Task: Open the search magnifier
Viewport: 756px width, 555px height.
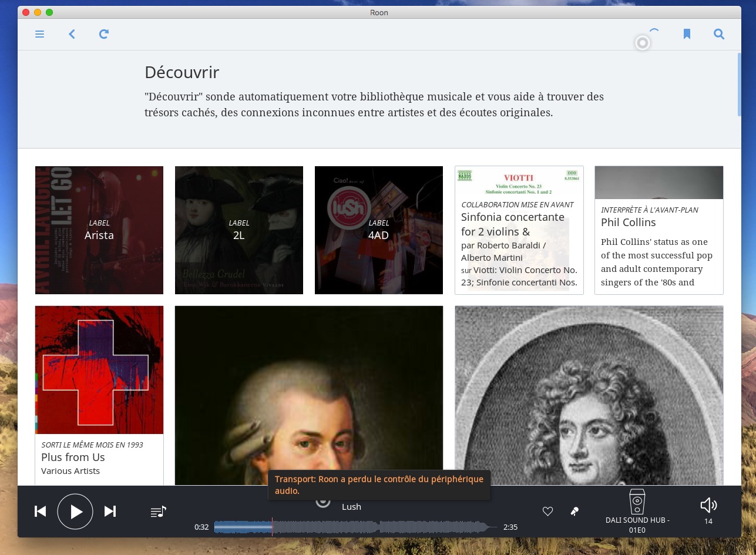Action: [719, 34]
